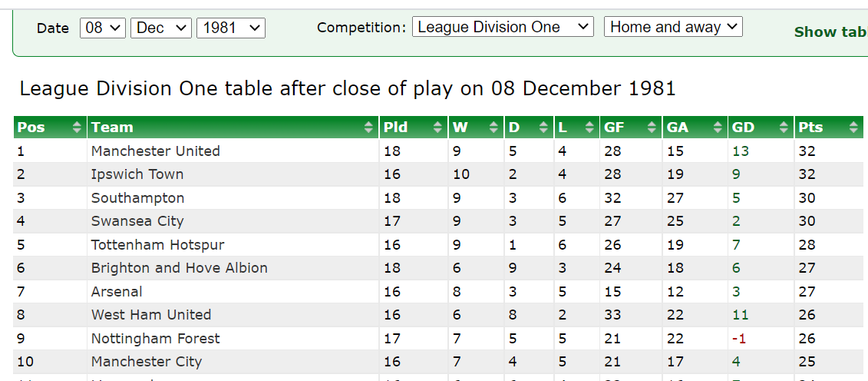Viewport: 868px width, 381px height.
Task: Sort by Pld using header arrows
Action: [438, 128]
